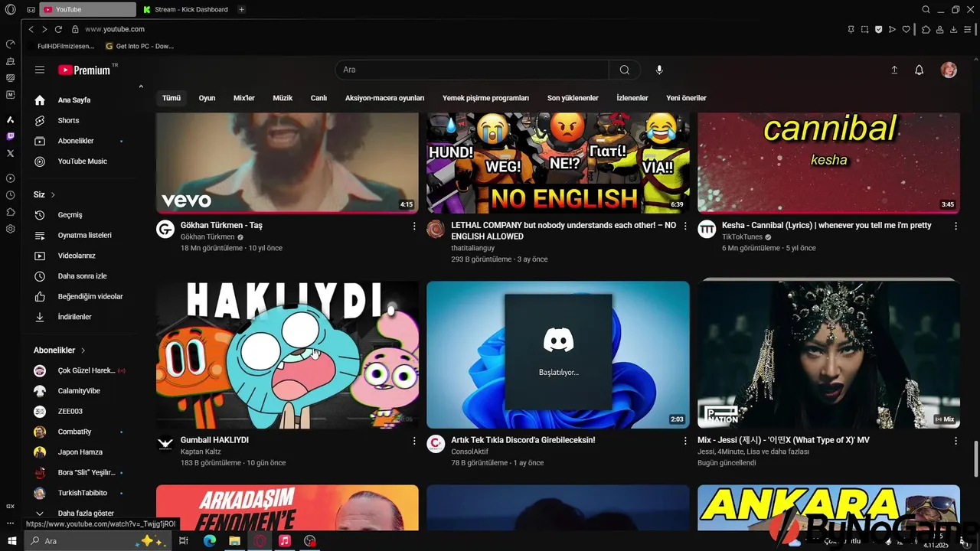
Task: Open the notifications bell
Action: click(920, 70)
